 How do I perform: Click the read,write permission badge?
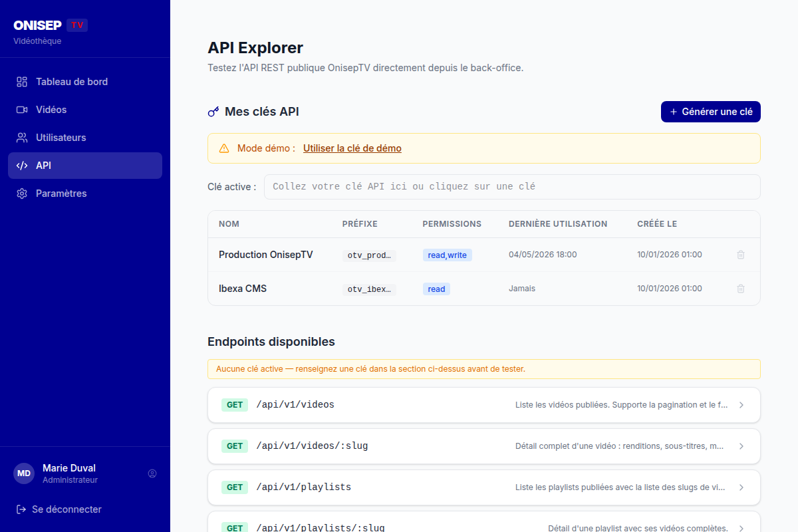448,255
